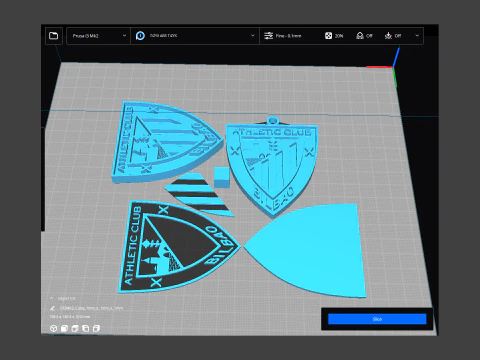This screenshot has height=360, width=480.
Task: Select the front view cube icon
Action: click(64, 328)
